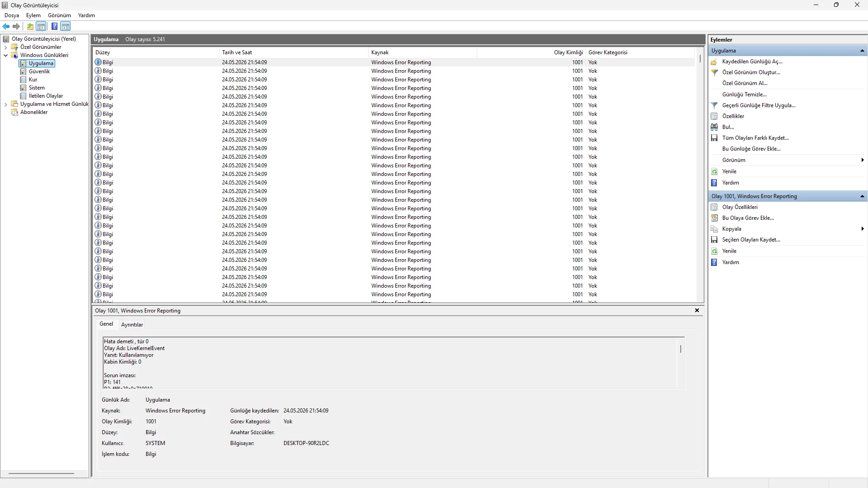Screen dimensions: 868x488
Task: Open the Görünüm menu in the menu bar
Action: [59, 15]
